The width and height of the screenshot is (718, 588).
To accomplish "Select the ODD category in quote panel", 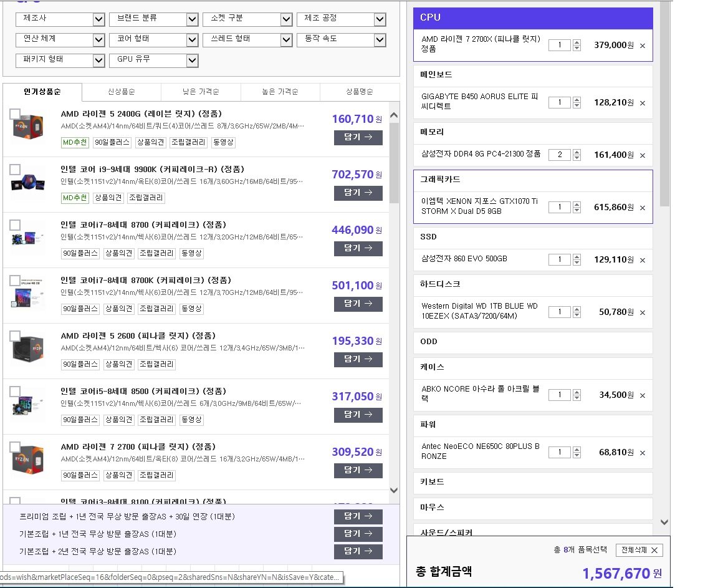I will [x=533, y=342].
